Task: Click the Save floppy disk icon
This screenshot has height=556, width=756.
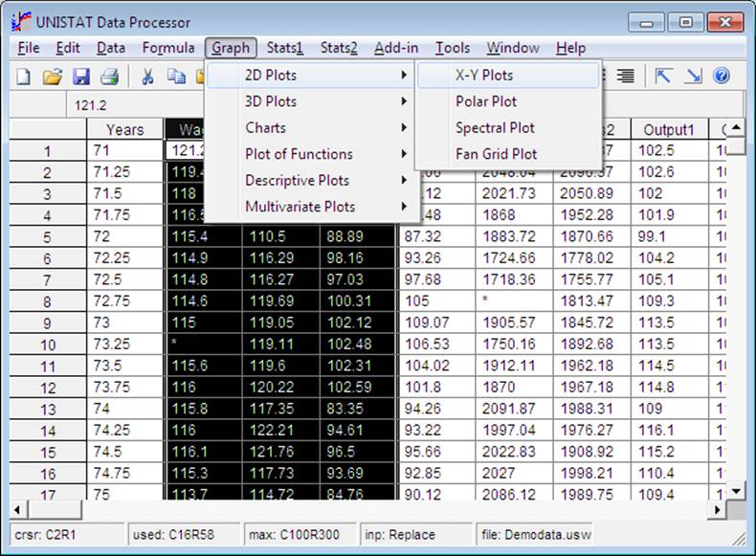Action: [81, 77]
